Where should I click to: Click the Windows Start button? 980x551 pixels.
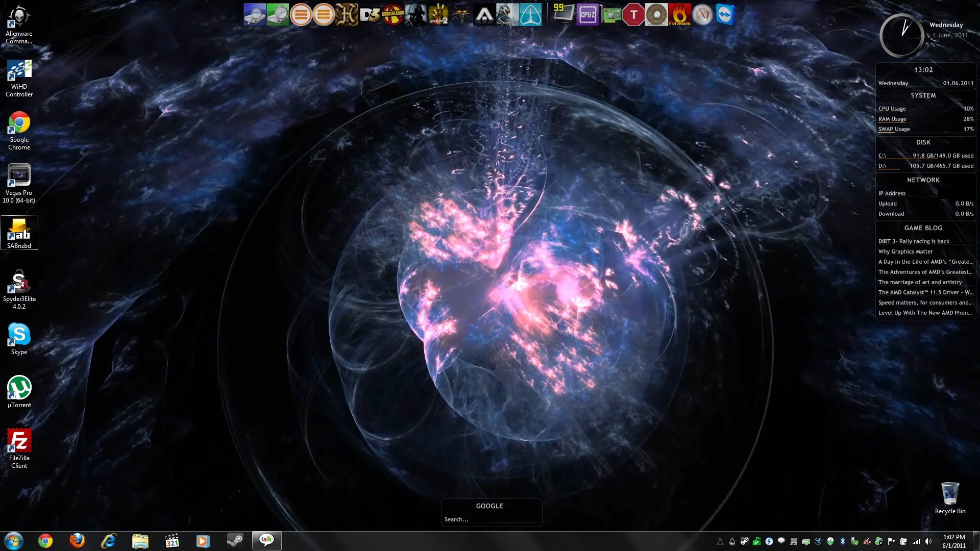click(x=14, y=540)
